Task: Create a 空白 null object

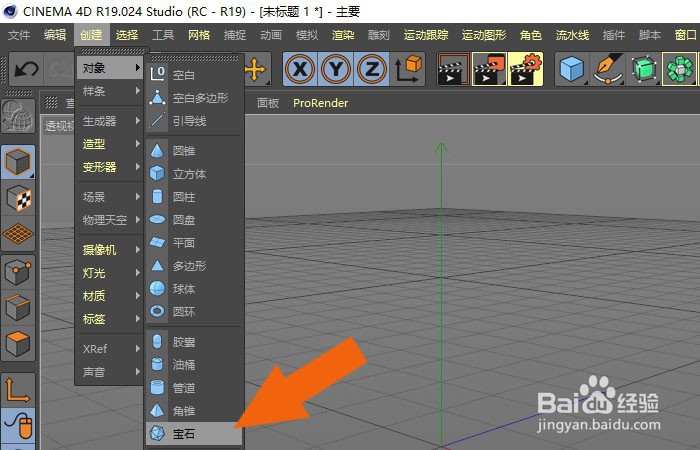Action: 195,75
